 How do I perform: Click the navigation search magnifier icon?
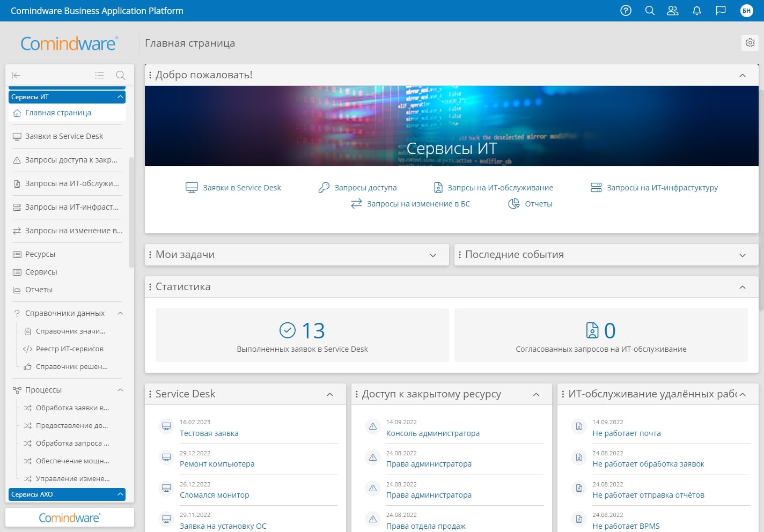121,76
